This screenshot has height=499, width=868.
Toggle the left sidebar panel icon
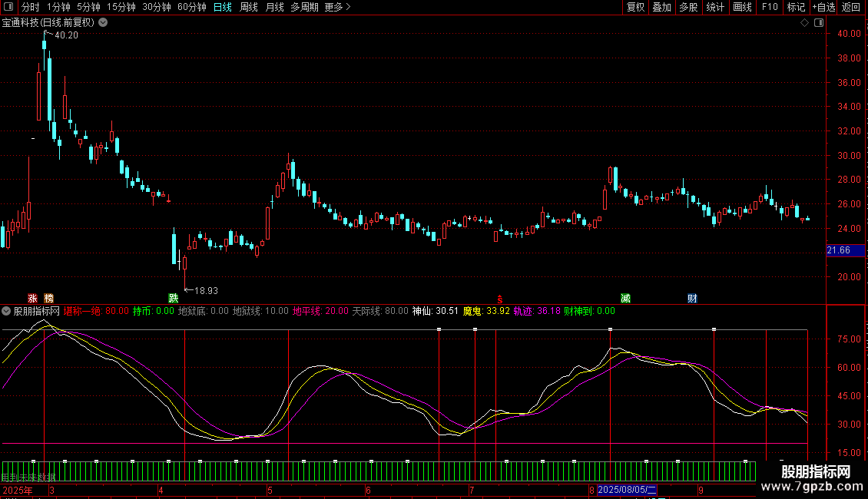(x=8, y=7)
